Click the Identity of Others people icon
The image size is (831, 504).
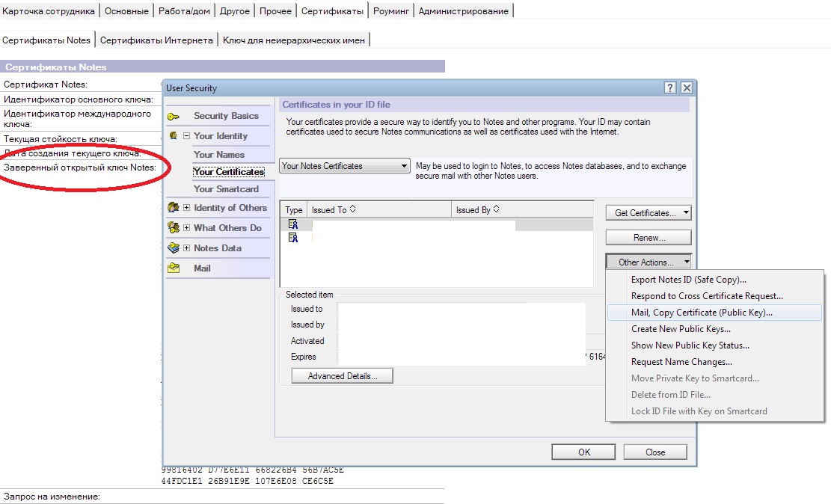174,208
